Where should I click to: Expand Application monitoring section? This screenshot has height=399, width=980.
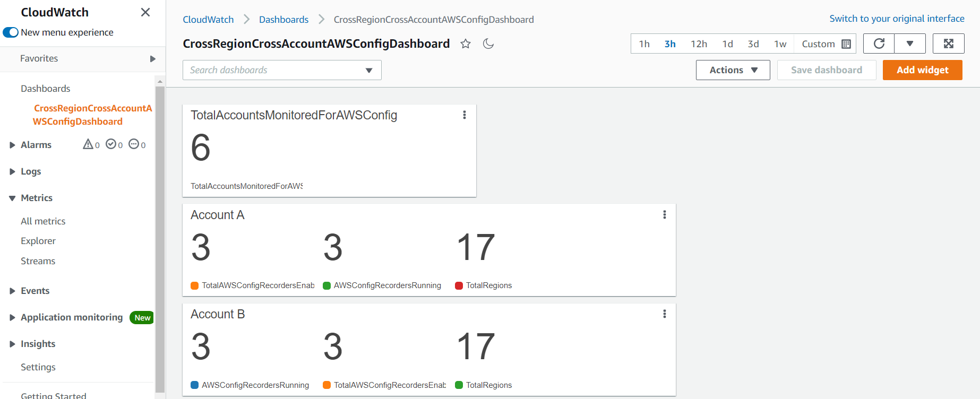12,317
